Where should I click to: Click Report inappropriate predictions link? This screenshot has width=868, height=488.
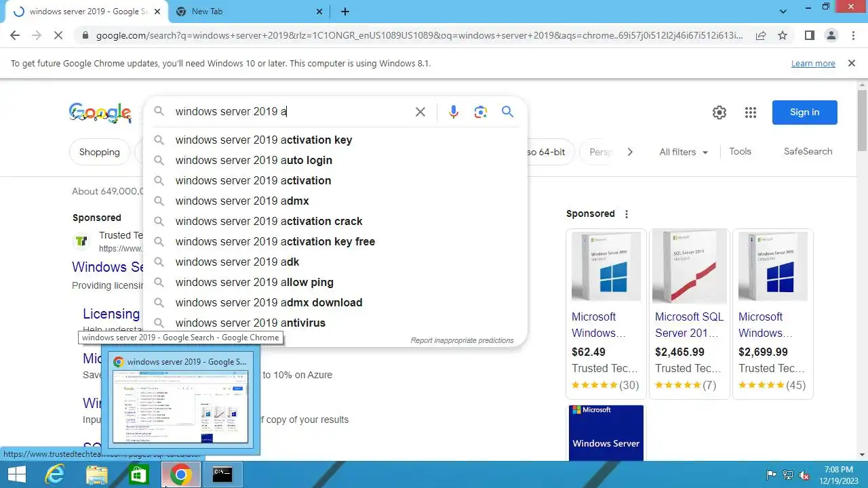[x=462, y=340]
